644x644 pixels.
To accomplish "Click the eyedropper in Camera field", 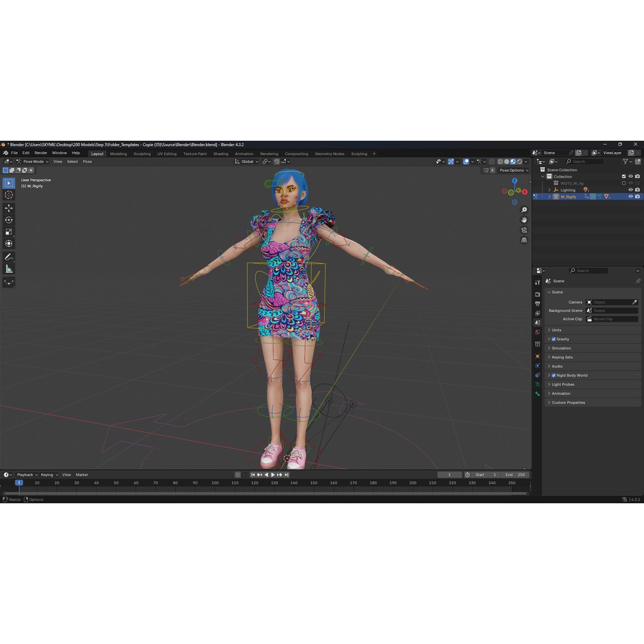I will tap(634, 302).
